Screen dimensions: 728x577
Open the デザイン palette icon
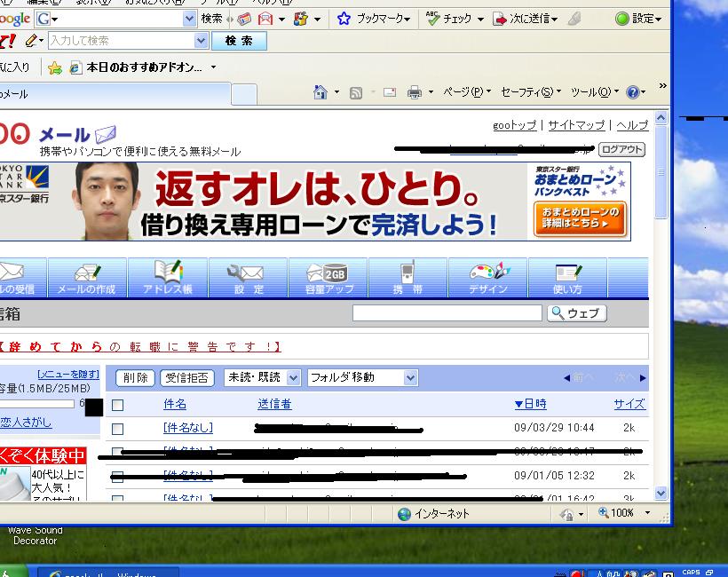488,278
